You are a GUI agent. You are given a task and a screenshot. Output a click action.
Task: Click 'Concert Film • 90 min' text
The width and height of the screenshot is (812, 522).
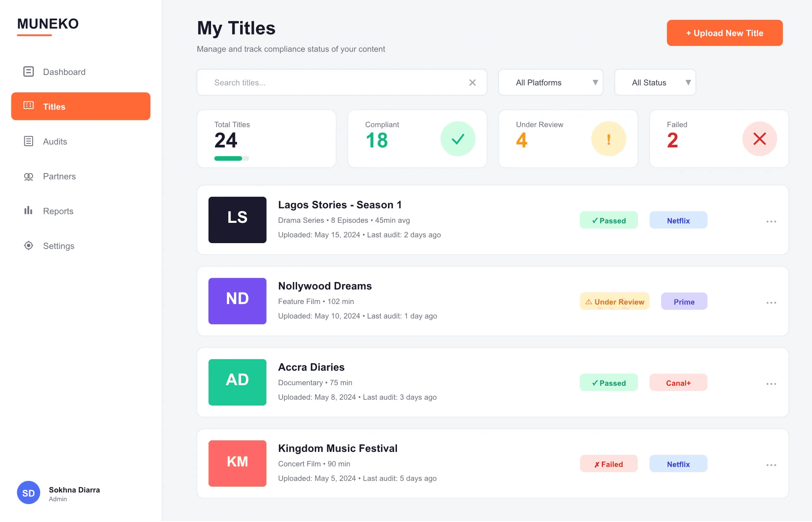(314, 464)
